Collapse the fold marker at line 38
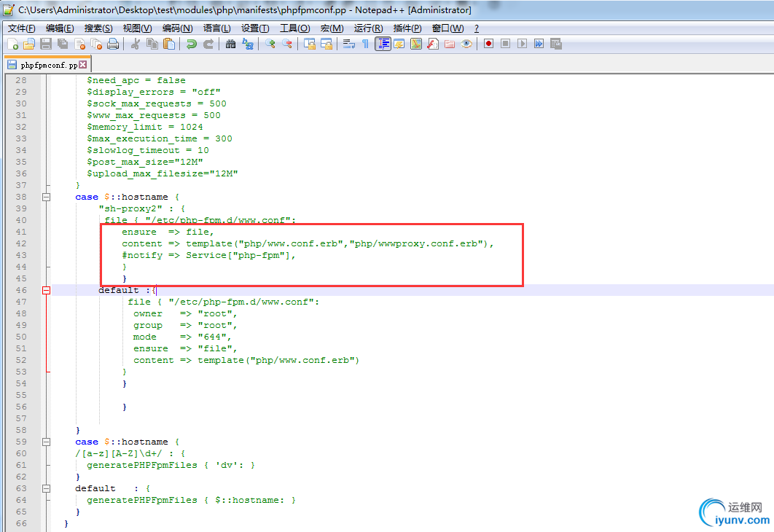 coord(46,197)
